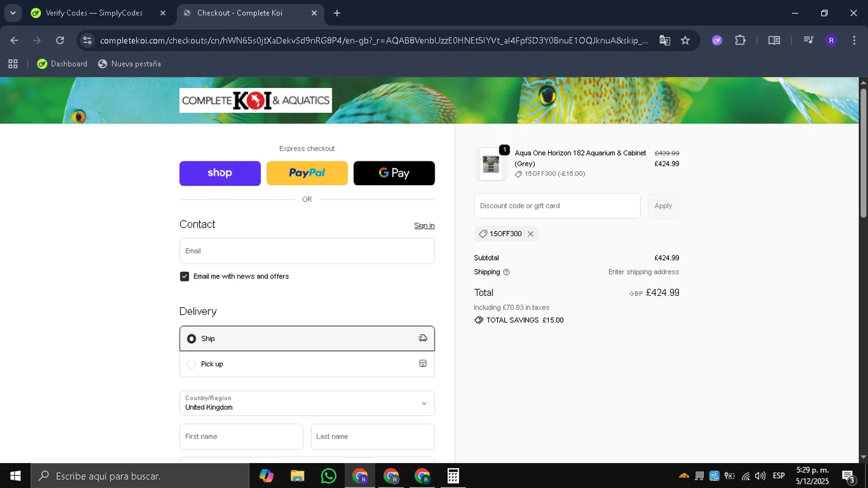
Task: Open Chrome three-dot menu
Action: [854, 41]
